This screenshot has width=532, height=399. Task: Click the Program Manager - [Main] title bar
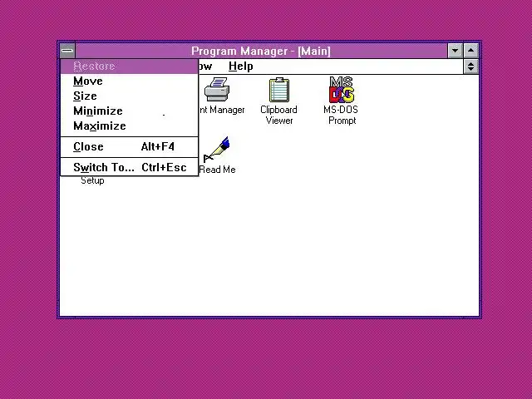point(261,51)
